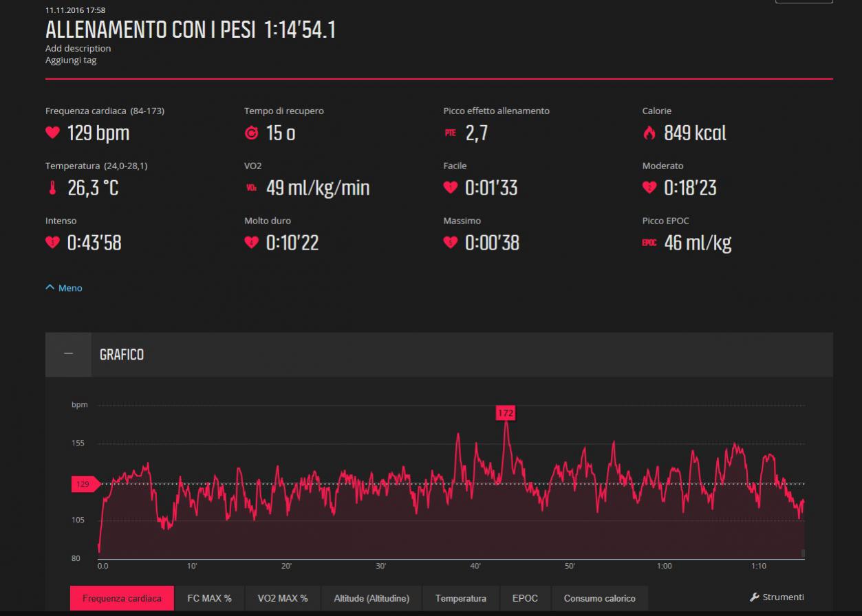Show the Temperatura graph
This screenshot has width=862, height=616.
(x=460, y=598)
